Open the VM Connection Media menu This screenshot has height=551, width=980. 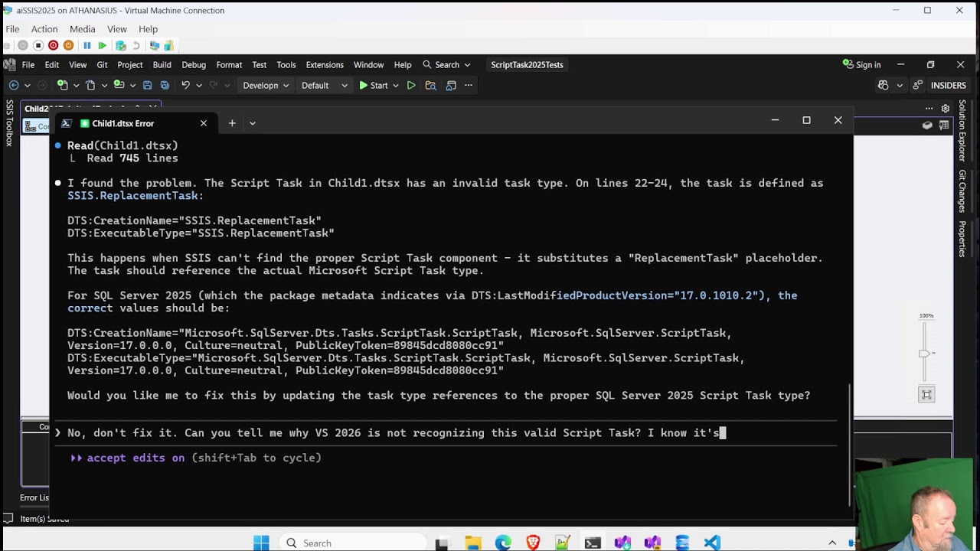coord(83,29)
